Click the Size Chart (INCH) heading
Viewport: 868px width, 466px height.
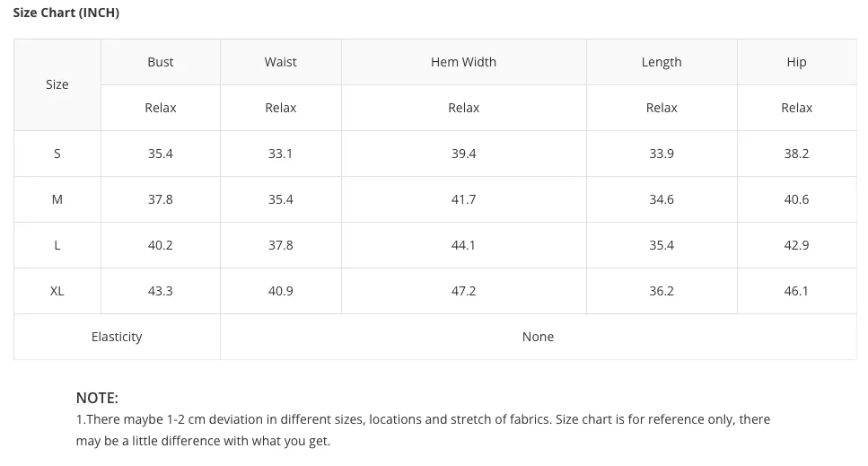(66, 13)
